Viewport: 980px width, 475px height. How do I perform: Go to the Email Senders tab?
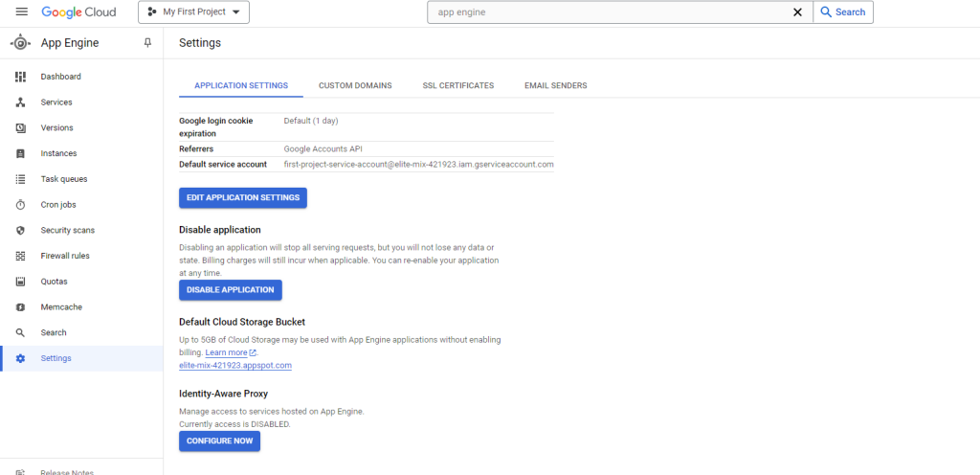click(555, 85)
